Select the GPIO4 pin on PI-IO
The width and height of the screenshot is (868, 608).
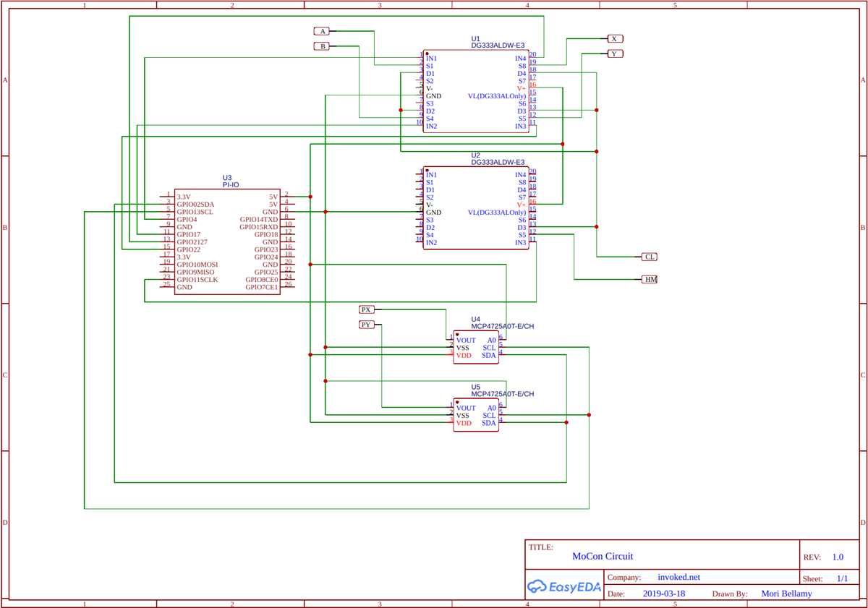coord(187,220)
